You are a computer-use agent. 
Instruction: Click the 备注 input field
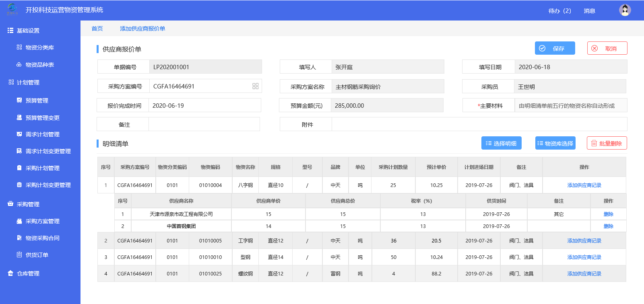(204, 124)
